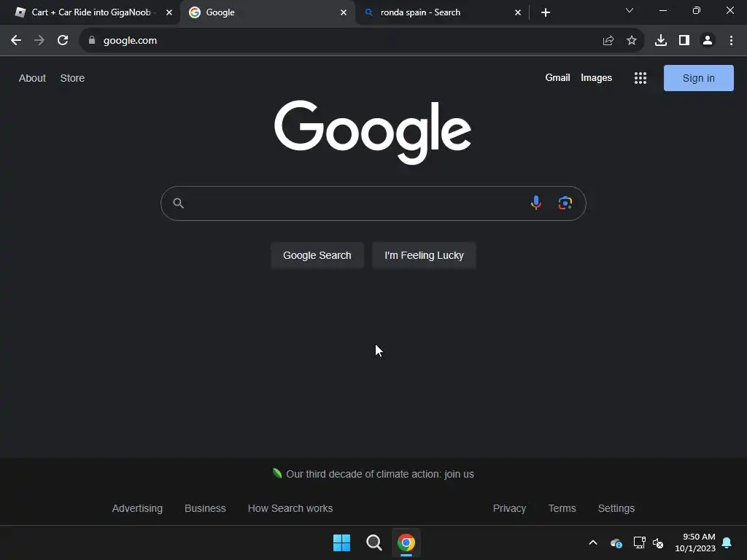
Task: Close the ronda spain Search tab
Action: pyautogui.click(x=518, y=12)
